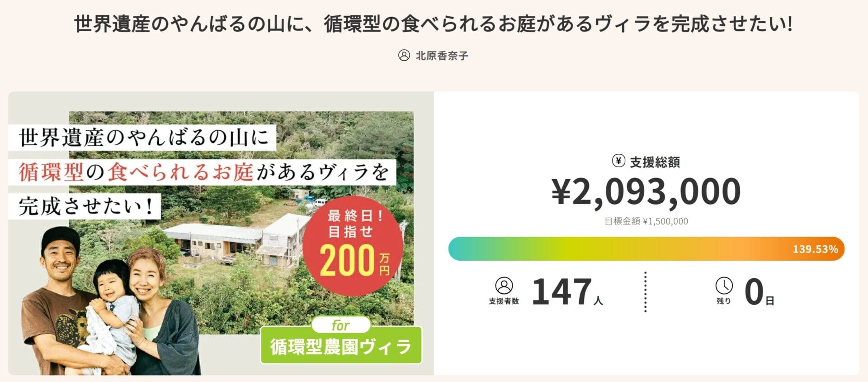The width and height of the screenshot is (868, 382).
Task: Open the author name 北原香奈子
Action: point(442,56)
